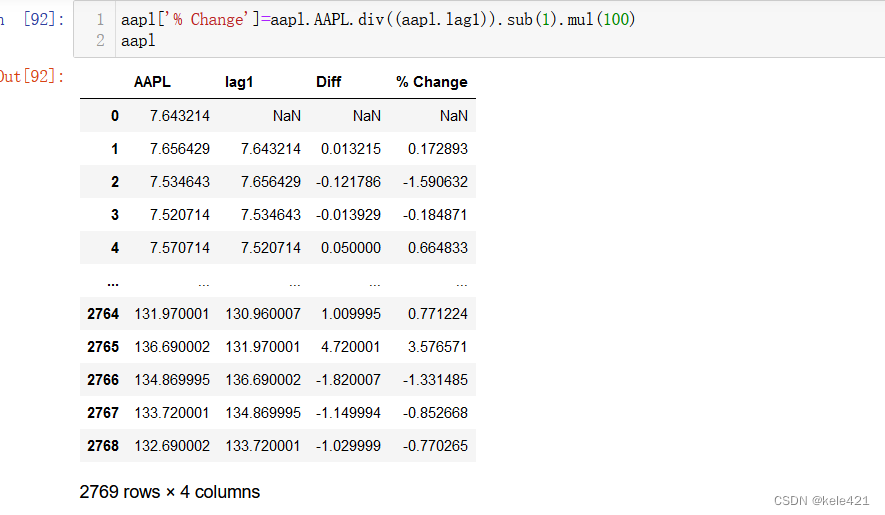Screen dimensions: 885x515
Task: Click line number 2 in code cell
Action: [100, 41]
